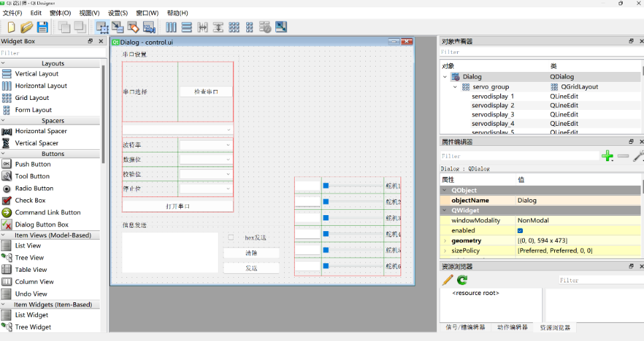Select the Edit Signals/Slots mode icon
The image size is (644, 341).
coord(118,27)
